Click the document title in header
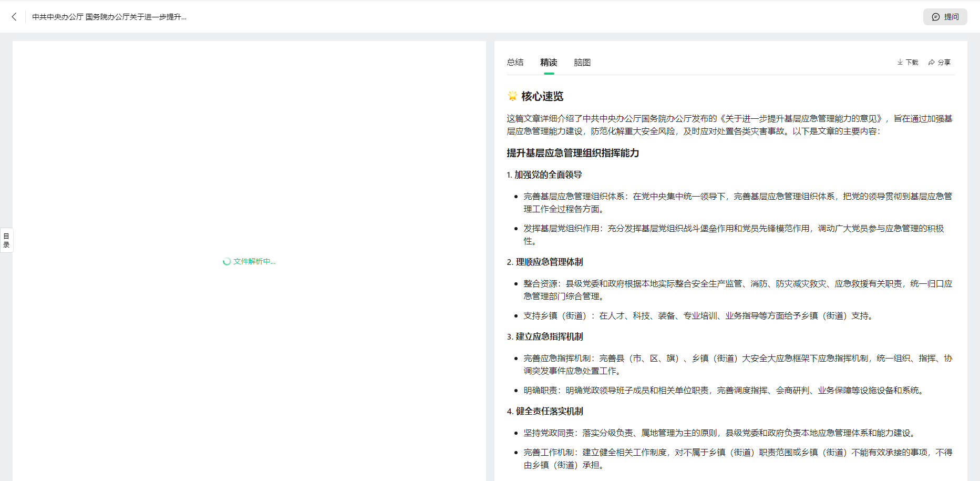Screen dimensions: 980x481 click(x=109, y=17)
